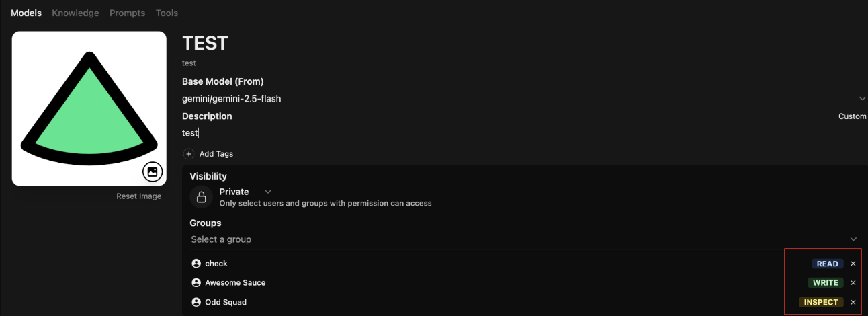
Task: Open the Prompts tab
Action: click(127, 13)
